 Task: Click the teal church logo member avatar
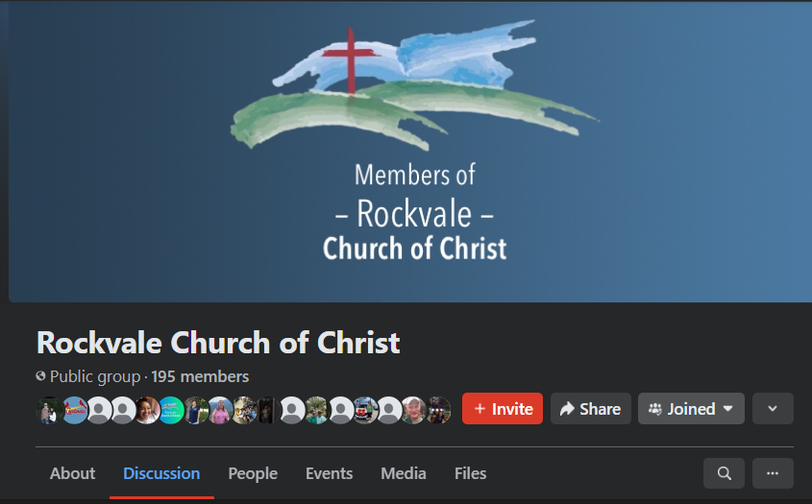point(171,410)
